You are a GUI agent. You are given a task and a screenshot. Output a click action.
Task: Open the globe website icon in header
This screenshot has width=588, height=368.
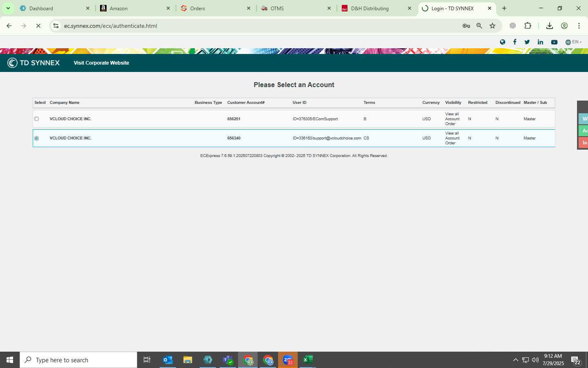click(x=503, y=42)
